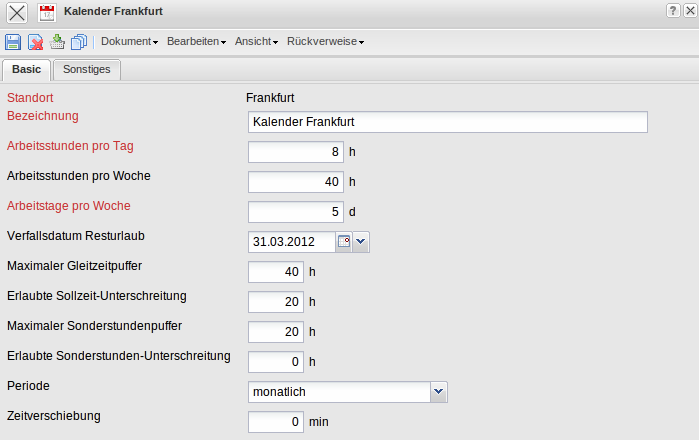Click the delete icon with red X
Viewport: 699px width, 440px height.
pos(36,42)
